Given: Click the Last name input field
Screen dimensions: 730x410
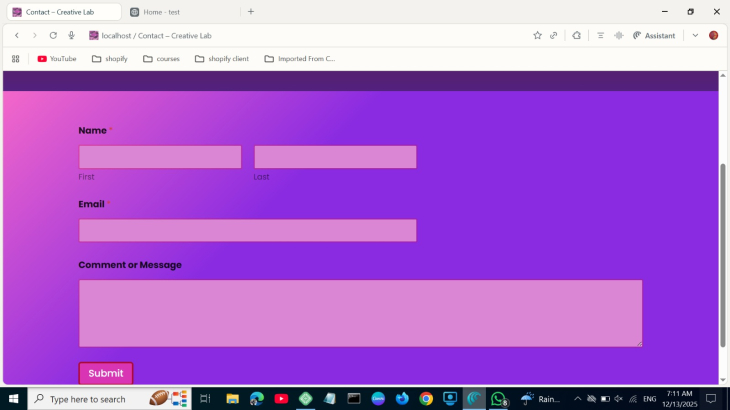Looking at the screenshot, I should (x=335, y=157).
